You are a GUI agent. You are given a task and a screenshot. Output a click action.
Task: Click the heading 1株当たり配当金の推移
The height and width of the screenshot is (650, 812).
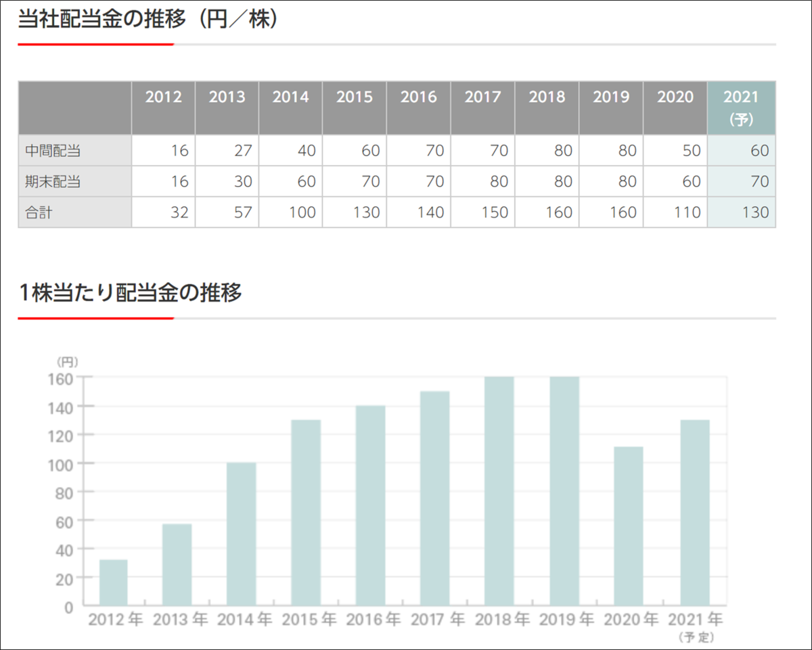(x=130, y=293)
